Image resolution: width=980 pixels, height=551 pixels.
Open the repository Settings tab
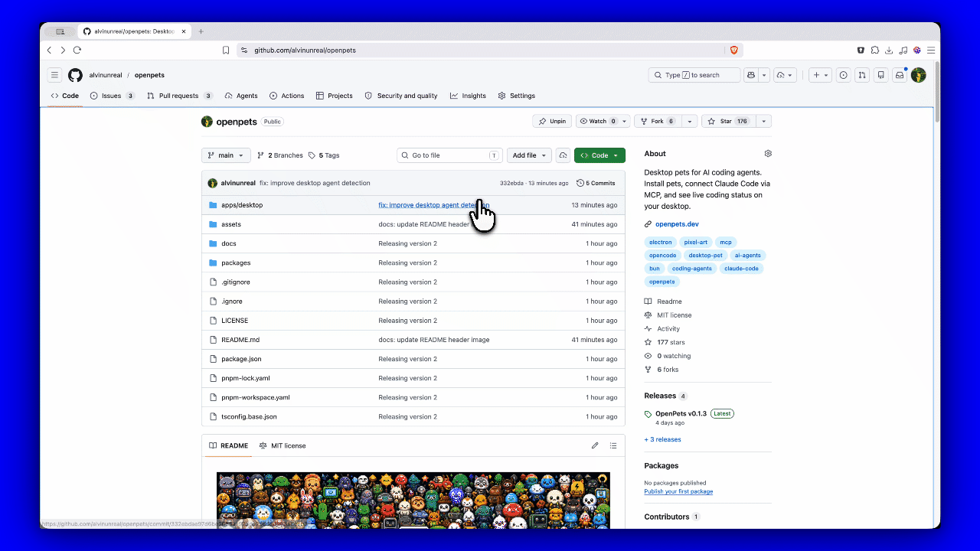(517, 96)
